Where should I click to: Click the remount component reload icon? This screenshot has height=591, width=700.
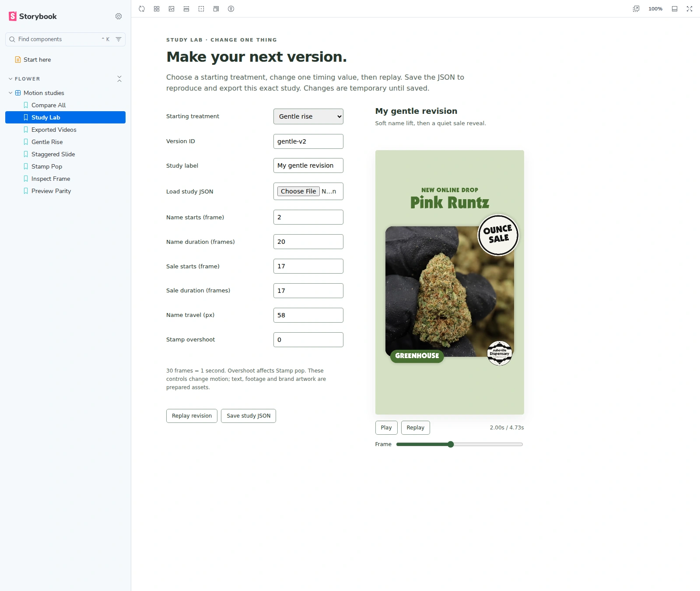[x=142, y=9]
